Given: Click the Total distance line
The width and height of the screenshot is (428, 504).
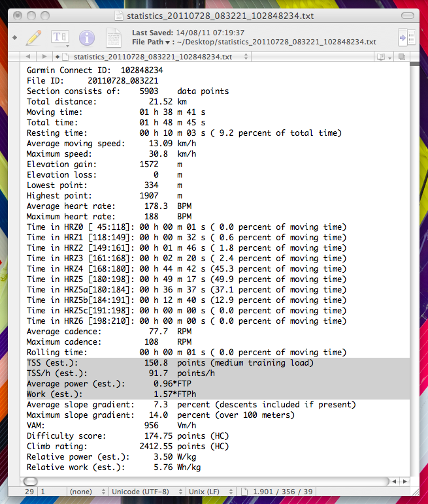Looking at the screenshot, I should [x=107, y=102].
